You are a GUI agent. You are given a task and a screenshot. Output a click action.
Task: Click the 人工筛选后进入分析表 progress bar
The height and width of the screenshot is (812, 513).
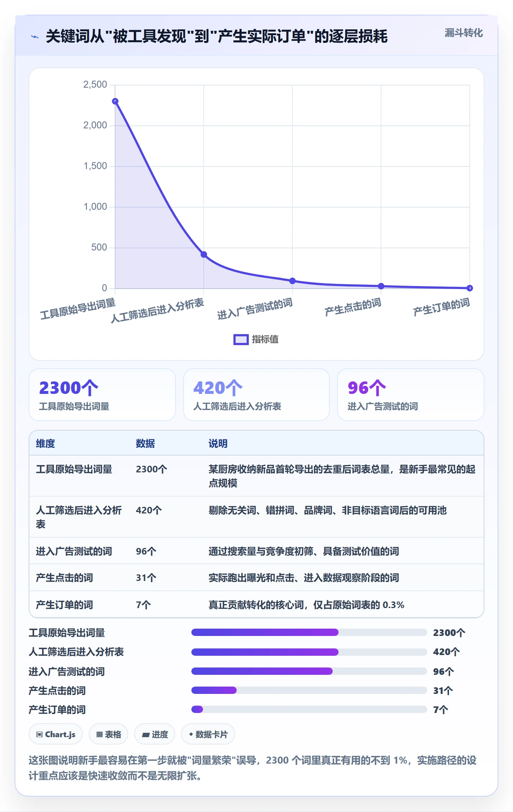coord(309,652)
